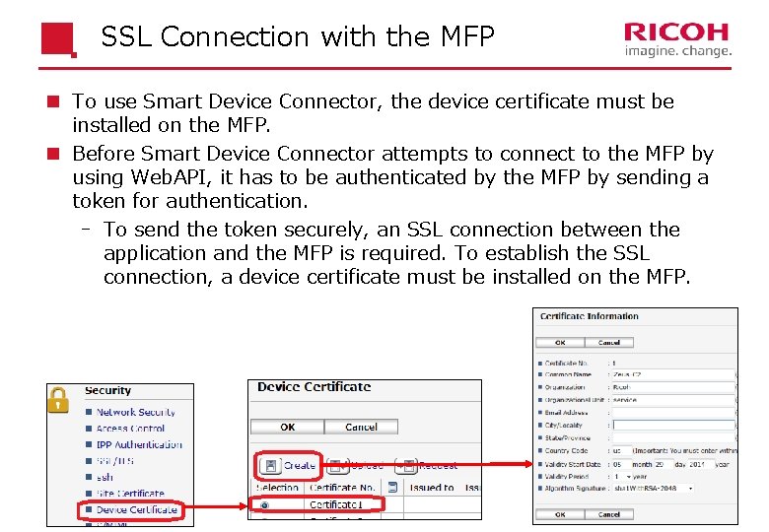769x532 pixels.
Task: Click the State/Province input field
Action: 673,438
